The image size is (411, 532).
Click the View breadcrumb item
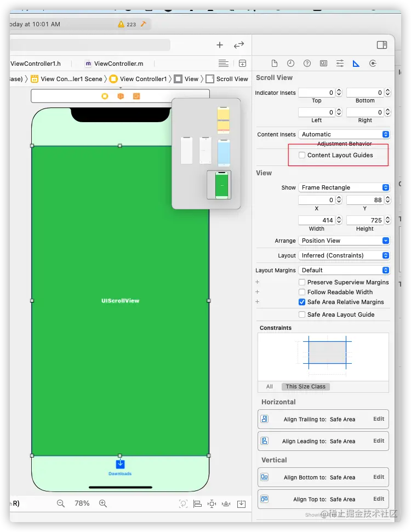click(186, 79)
